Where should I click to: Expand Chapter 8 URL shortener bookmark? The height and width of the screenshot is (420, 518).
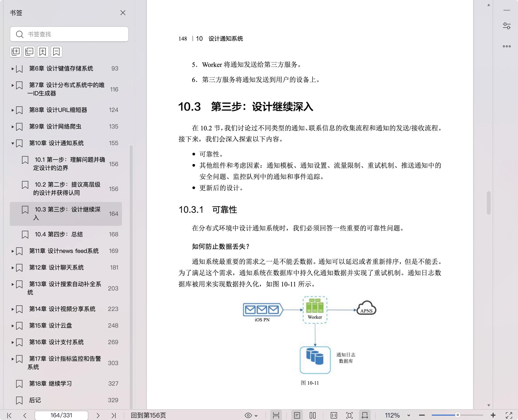click(x=12, y=110)
